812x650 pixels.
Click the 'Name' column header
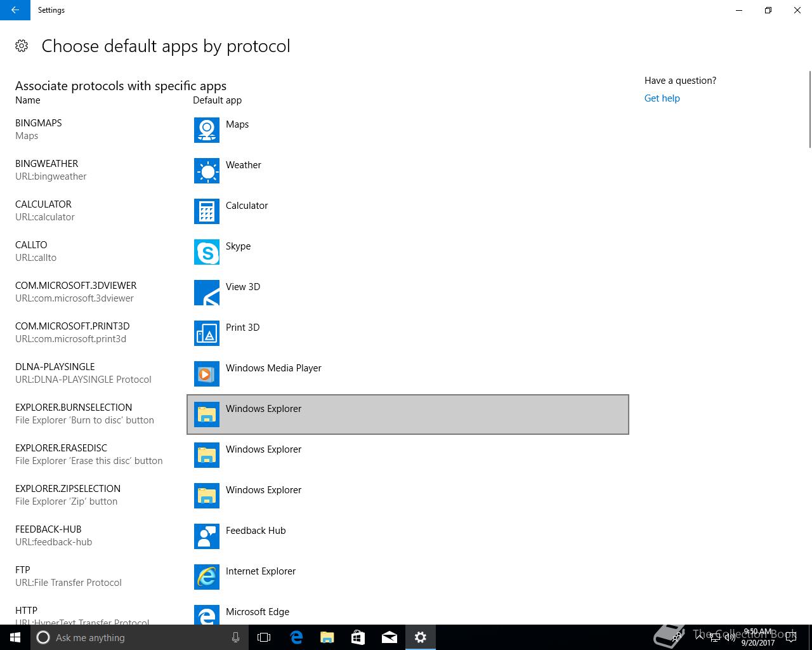pos(28,100)
